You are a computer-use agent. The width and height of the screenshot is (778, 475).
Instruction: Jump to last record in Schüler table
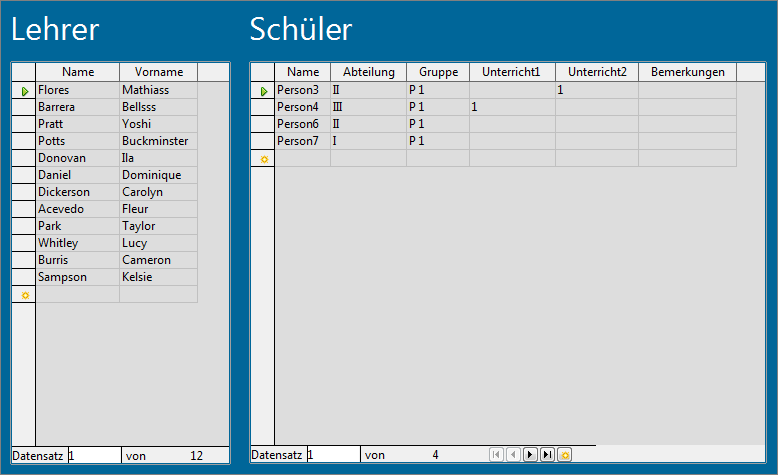coord(547,455)
